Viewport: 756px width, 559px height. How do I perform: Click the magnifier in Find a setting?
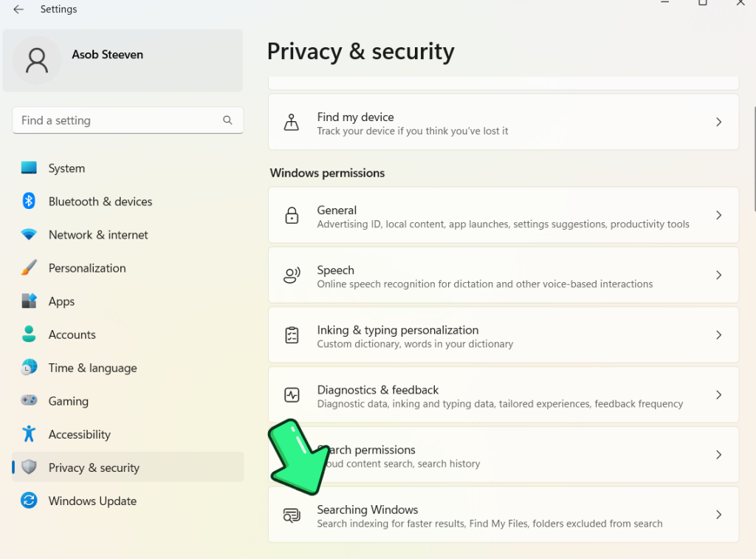[x=227, y=120]
